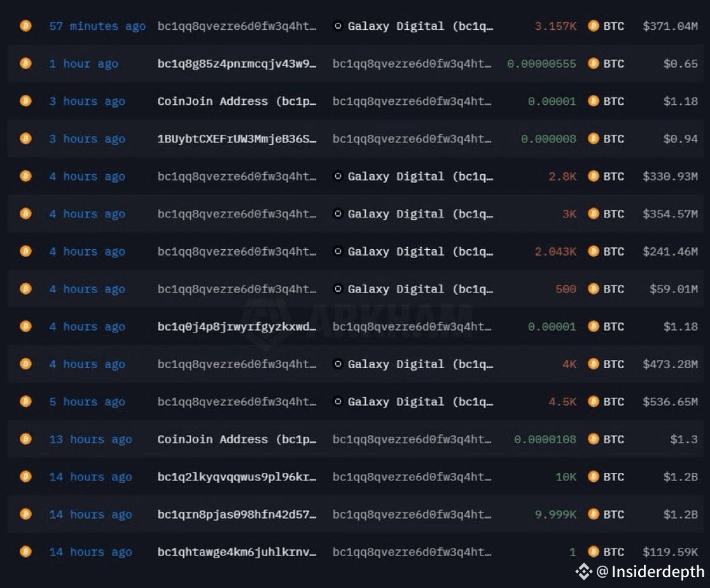The width and height of the screenshot is (710, 588).
Task: Click BTC token icon next to 0.00000555 amount
Action: click(x=593, y=64)
